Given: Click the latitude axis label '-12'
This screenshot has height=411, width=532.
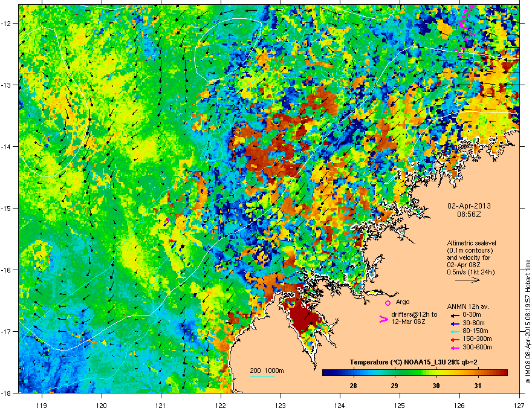Looking at the screenshot, I should [x=6, y=24].
